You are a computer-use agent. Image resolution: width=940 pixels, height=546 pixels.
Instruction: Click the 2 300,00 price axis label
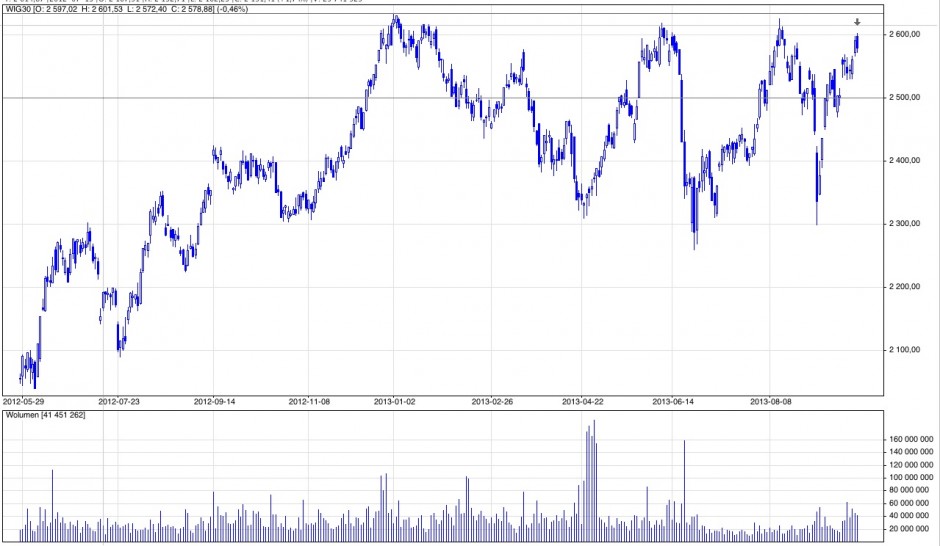coord(908,224)
